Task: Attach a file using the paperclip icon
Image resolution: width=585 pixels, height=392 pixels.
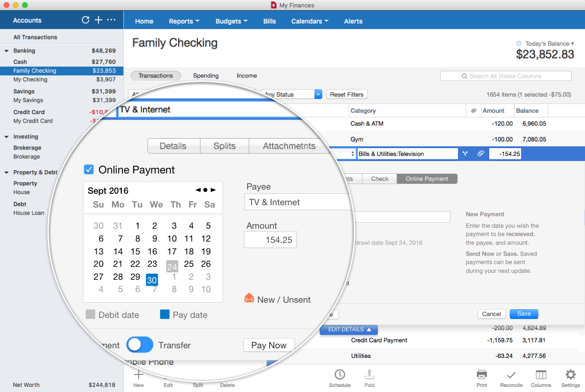Action: coord(481,153)
